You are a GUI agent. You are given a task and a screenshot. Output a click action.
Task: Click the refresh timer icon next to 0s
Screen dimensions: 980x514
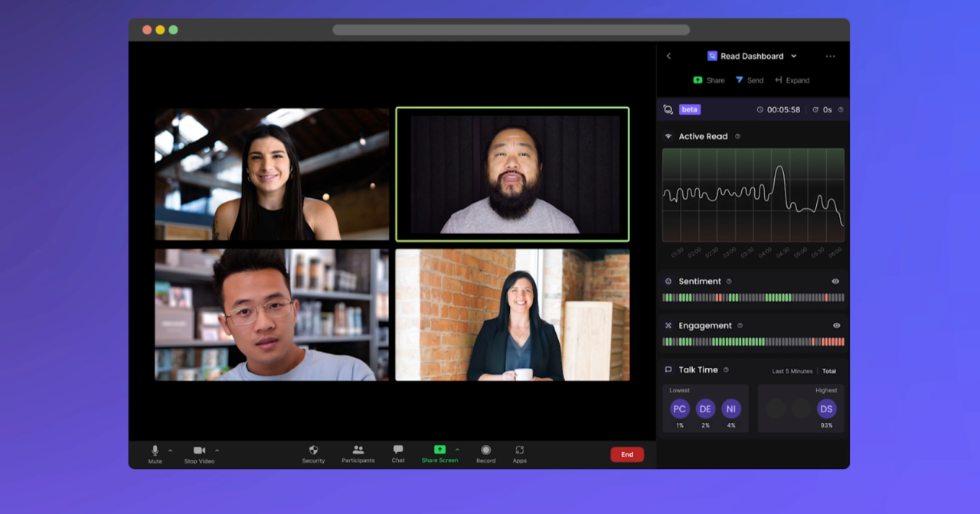click(815, 110)
